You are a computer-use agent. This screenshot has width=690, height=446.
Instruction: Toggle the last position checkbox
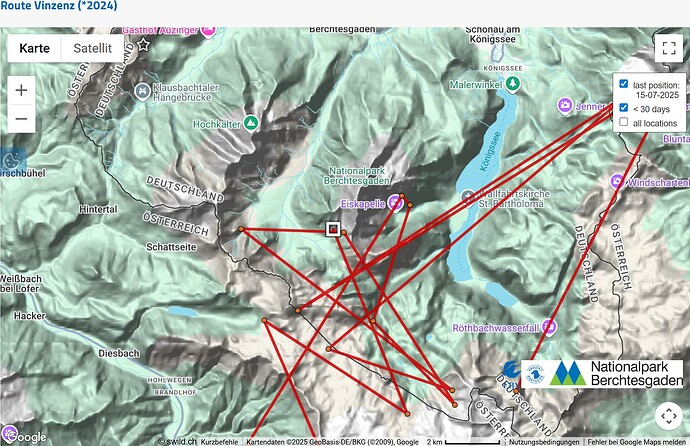click(x=624, y=86)
